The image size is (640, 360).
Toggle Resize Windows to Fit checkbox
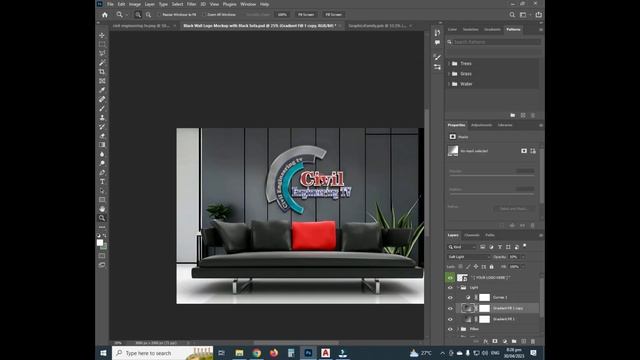point(159,15)
